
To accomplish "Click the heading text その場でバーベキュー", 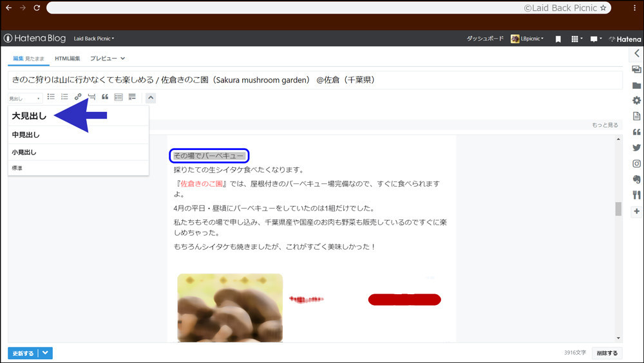I will (x=209, y=156).
